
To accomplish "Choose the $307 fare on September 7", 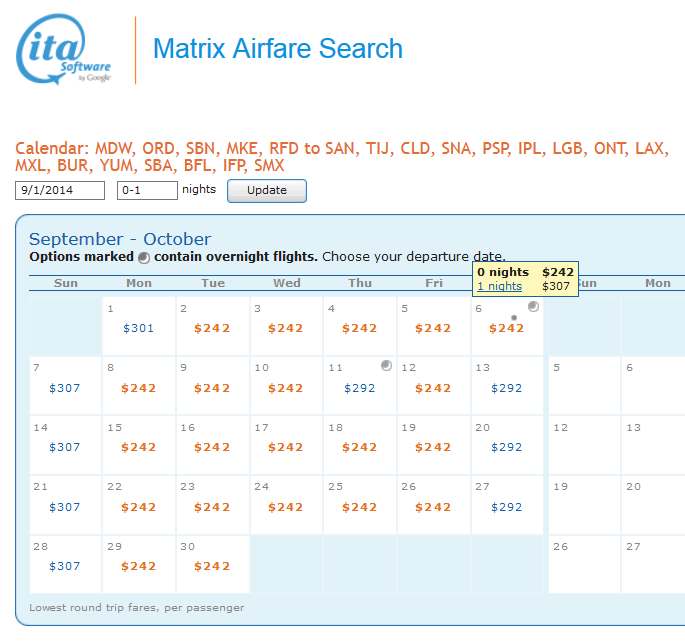I will tap(64, 388).
